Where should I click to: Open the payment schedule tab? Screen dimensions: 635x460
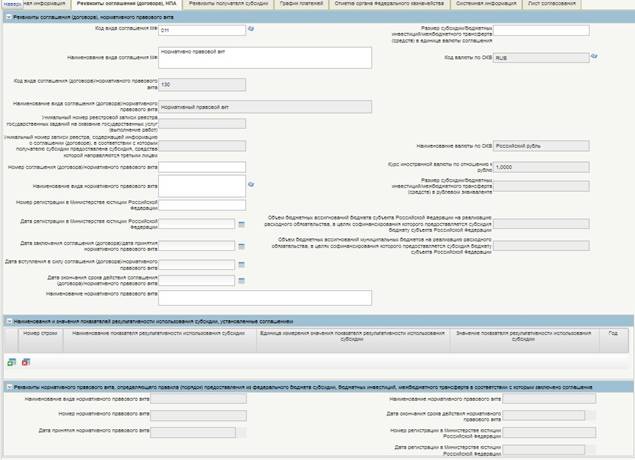tap(301, 5)
